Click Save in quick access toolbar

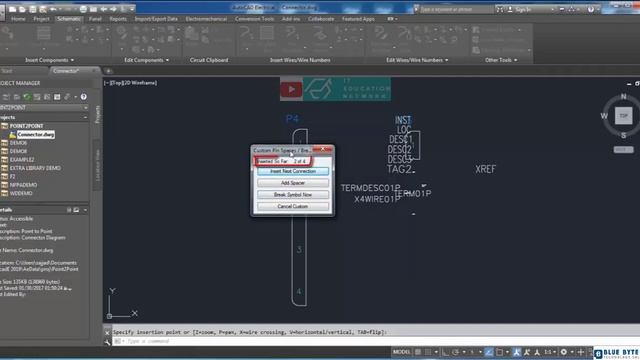(33, 9)
